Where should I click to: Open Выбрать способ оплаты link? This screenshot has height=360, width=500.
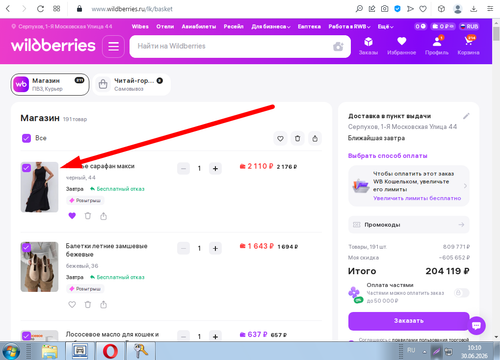tap(387, 156)
